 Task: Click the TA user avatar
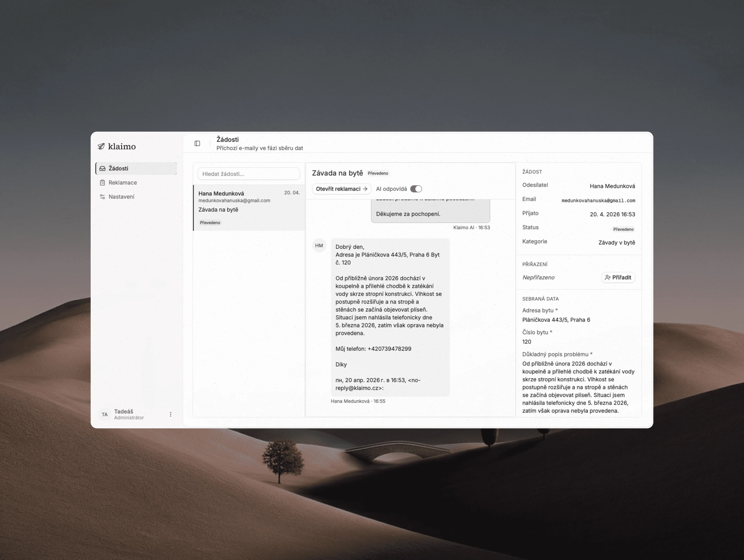tap(105, 414)
